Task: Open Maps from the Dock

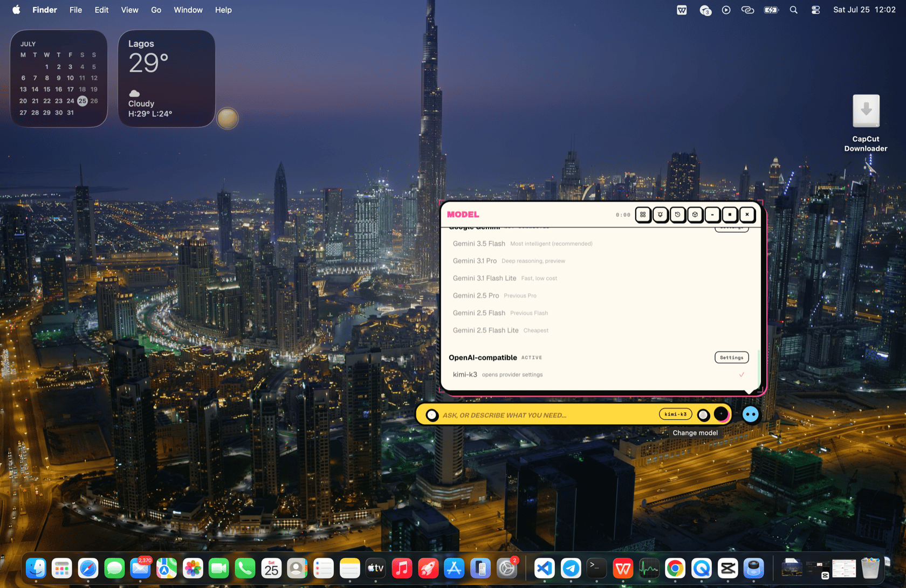Action: coord(167,568)
